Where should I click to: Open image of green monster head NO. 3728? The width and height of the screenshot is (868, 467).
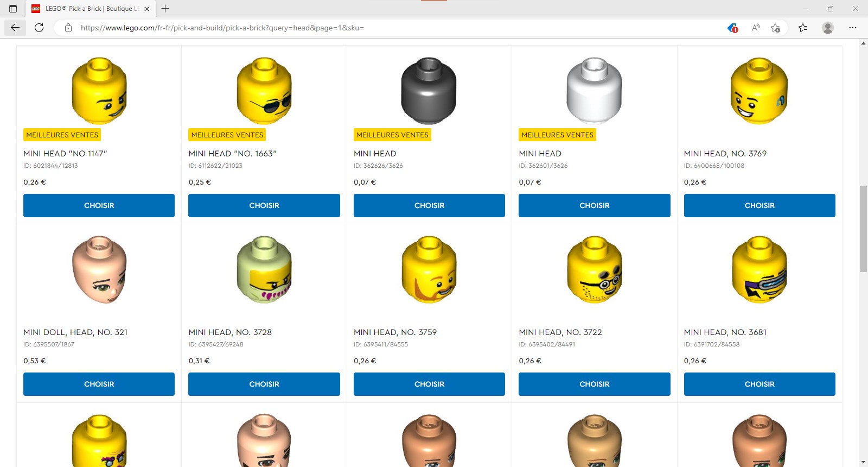tap(264, 269)
